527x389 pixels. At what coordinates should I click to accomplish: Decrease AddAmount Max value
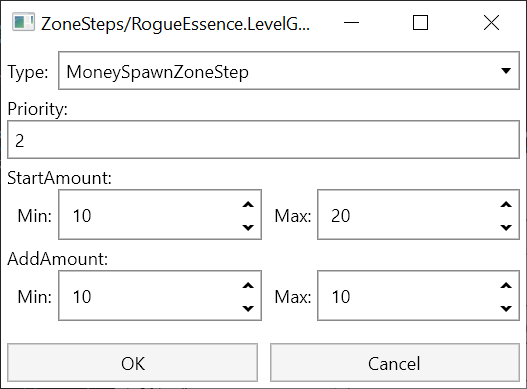tap(506, 308)
